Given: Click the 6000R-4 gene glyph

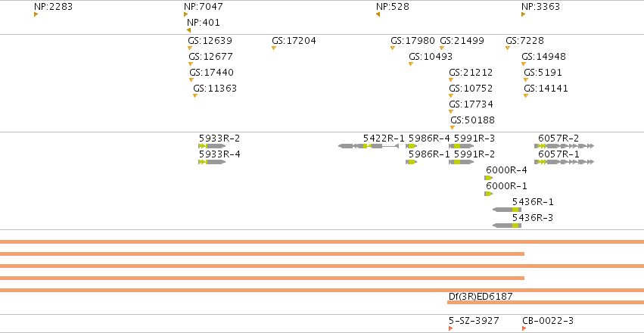Looking at the screenshot, I should pos(488,178).
